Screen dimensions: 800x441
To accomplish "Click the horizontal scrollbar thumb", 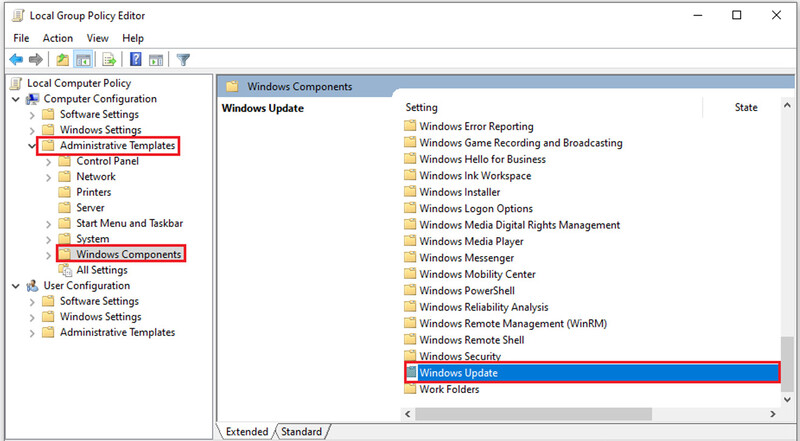I will click(533, 414).
